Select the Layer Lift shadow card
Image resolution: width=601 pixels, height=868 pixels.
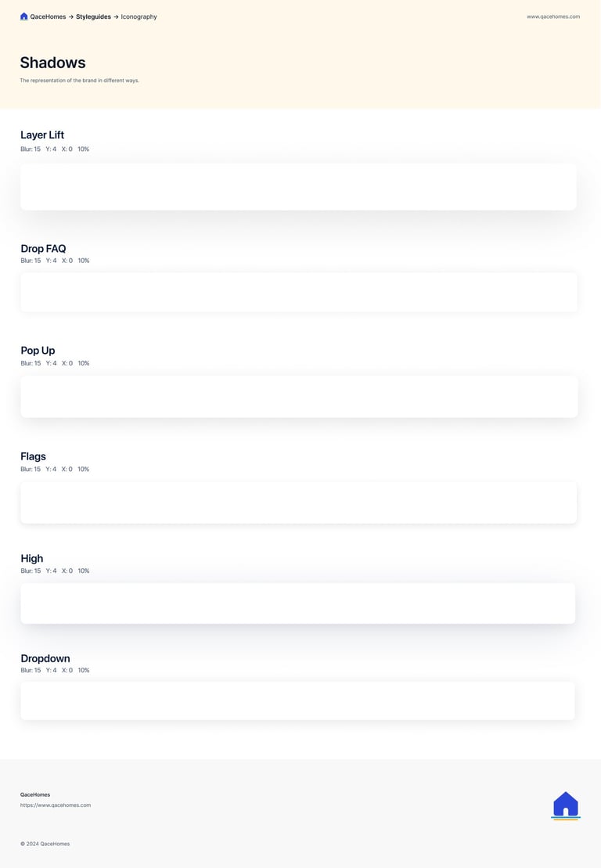click(298, 186)
